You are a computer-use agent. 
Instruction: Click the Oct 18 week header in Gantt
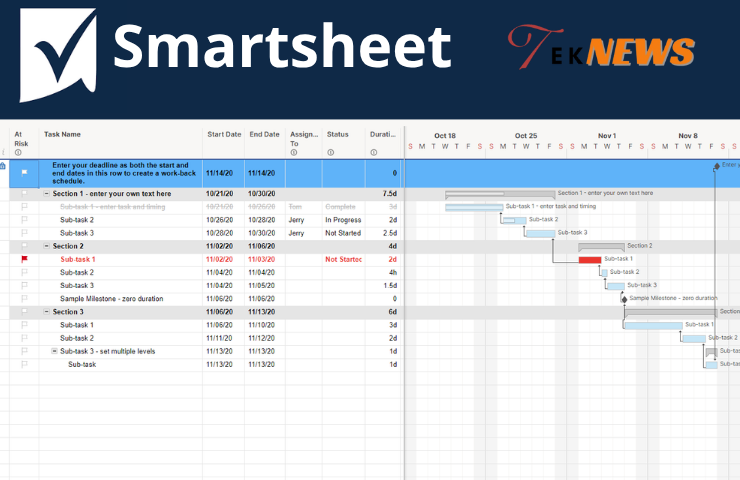(x=445, y=135)
